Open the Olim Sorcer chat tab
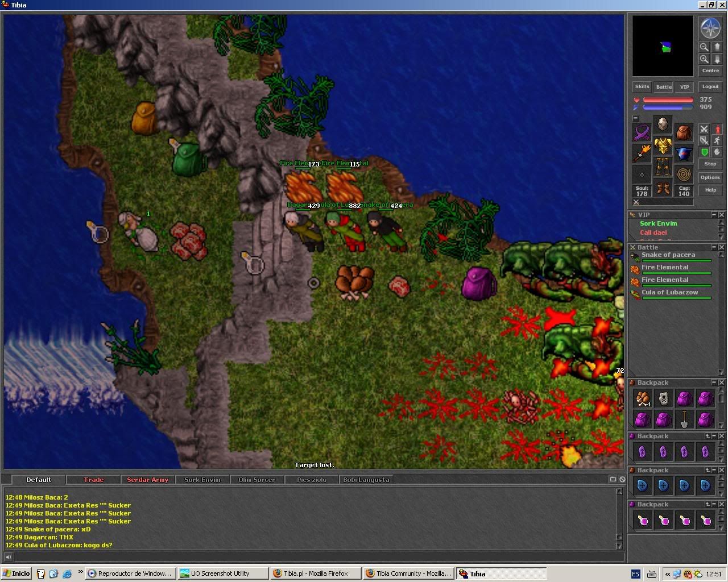The height and width of the screenshot is (582, 728). pos(257,480)
